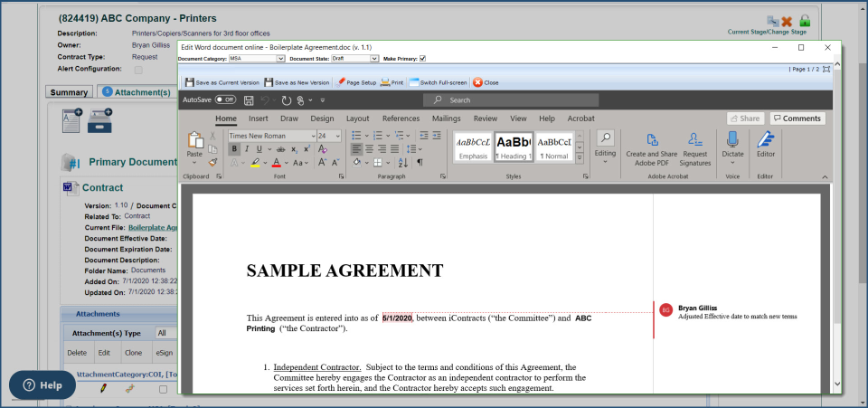Show paragraph marks pilcrow
This screenshot has height=408, width=868.
click(x=420, y=163)
